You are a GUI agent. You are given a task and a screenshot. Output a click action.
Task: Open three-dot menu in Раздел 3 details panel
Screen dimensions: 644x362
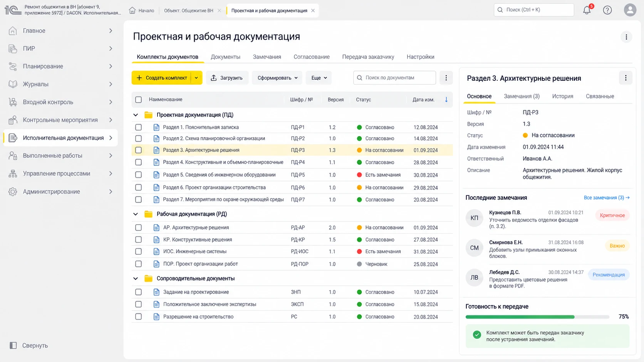pyautogui.click(x=626, y=78)
